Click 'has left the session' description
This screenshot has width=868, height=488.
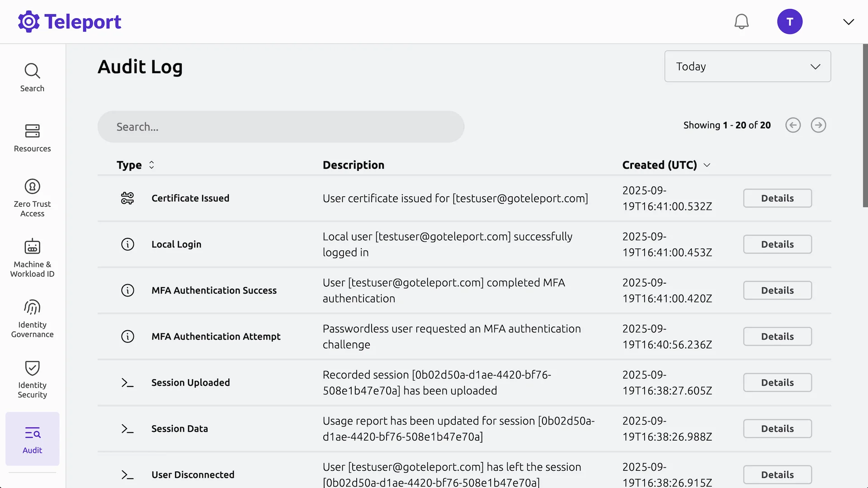coord(452,475)
